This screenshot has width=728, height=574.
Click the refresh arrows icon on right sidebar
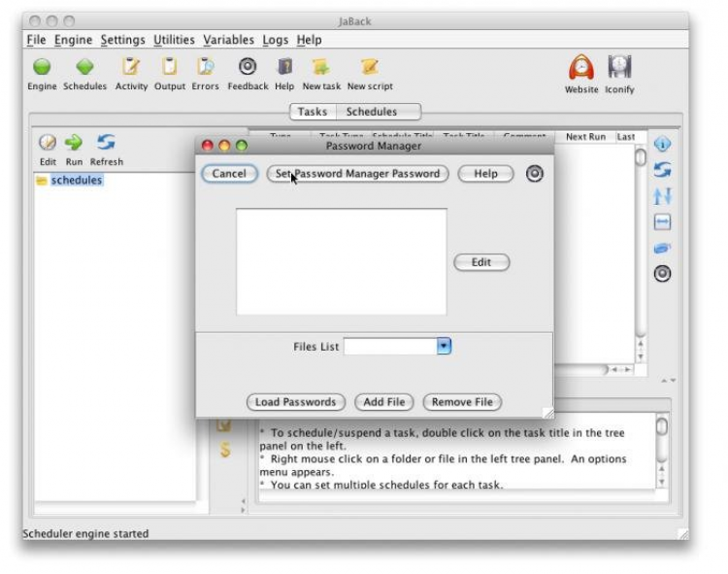tap(662, 170)
